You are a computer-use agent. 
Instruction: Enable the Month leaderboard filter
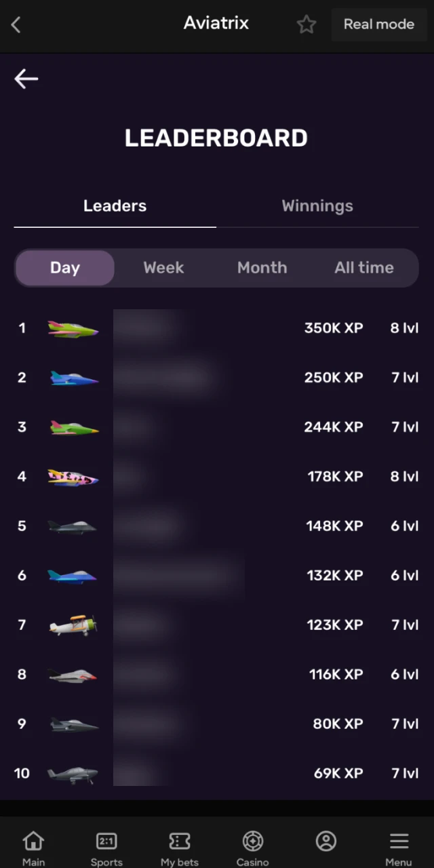[x=262, y=267]
